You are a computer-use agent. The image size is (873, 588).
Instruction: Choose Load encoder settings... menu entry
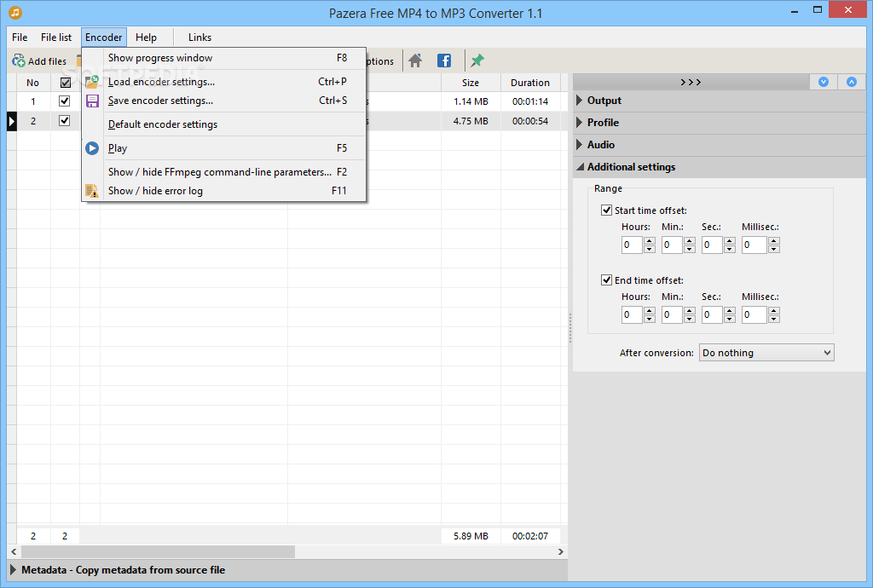(x=224, y=82)
